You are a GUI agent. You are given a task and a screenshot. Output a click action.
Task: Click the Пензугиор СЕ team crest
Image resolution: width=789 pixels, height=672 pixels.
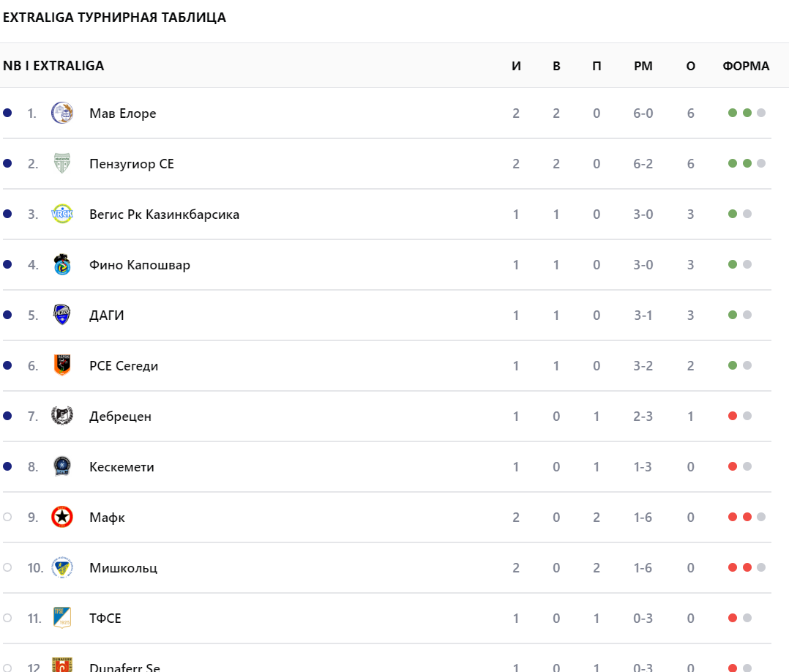click(x=62, y=163)
